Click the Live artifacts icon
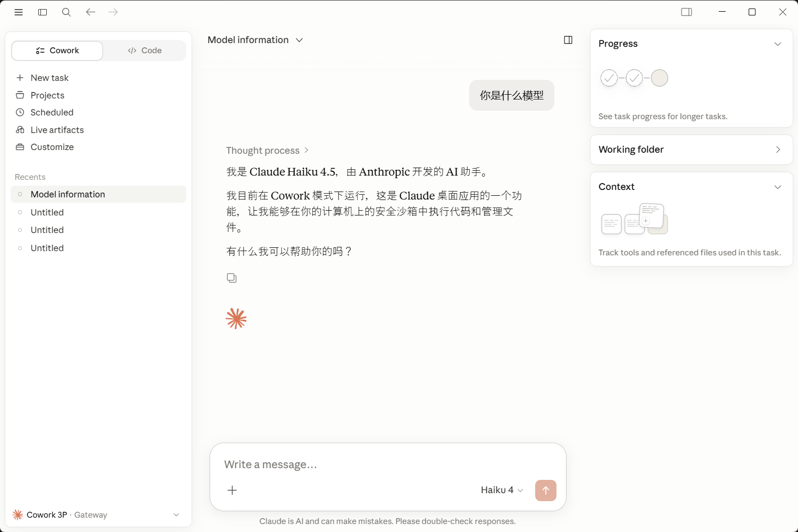This screenshot has height=532, width=798. pyautogui.click(x=20, y=130)
